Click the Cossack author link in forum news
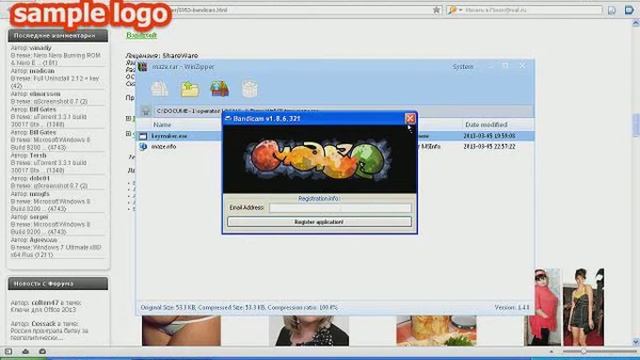 43,324
